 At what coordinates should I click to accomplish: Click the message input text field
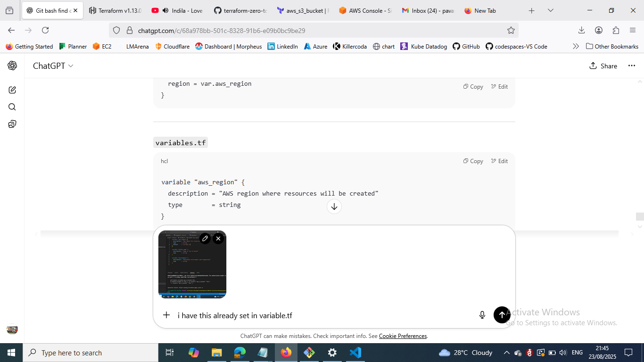pos(321,315)
